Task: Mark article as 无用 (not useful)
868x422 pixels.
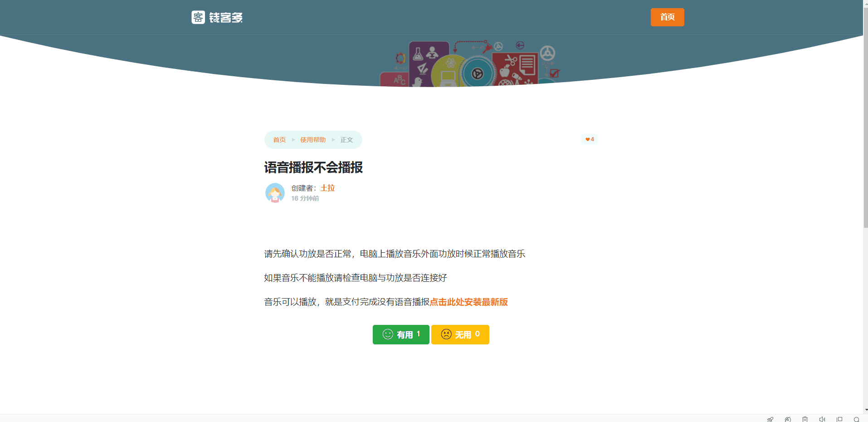Action: tap(460, 334)
